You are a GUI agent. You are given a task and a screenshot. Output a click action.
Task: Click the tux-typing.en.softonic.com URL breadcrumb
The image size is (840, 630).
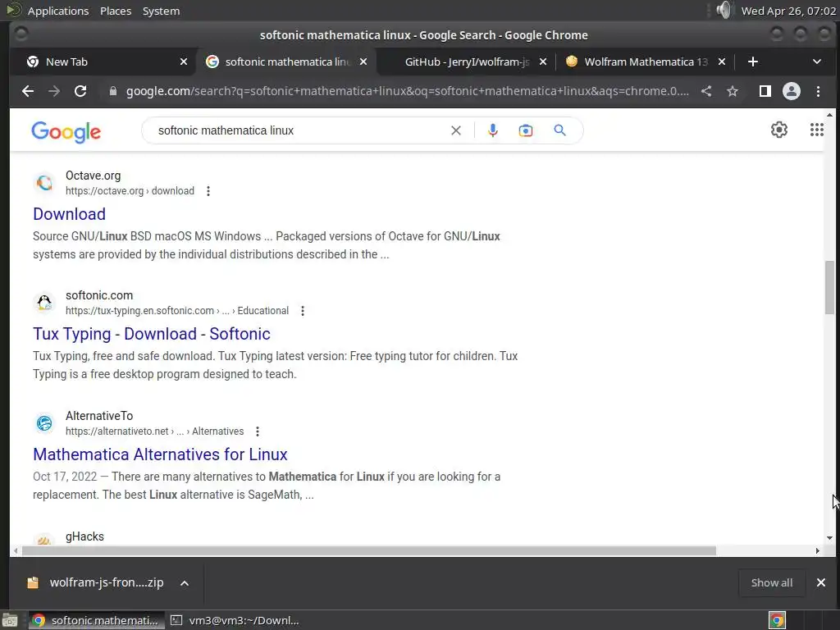coord(177,311)
